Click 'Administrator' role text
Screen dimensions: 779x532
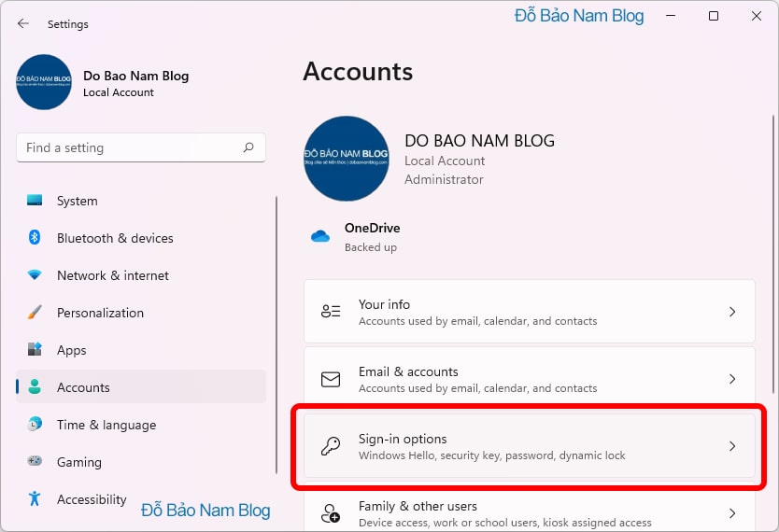tap(444, 179)
